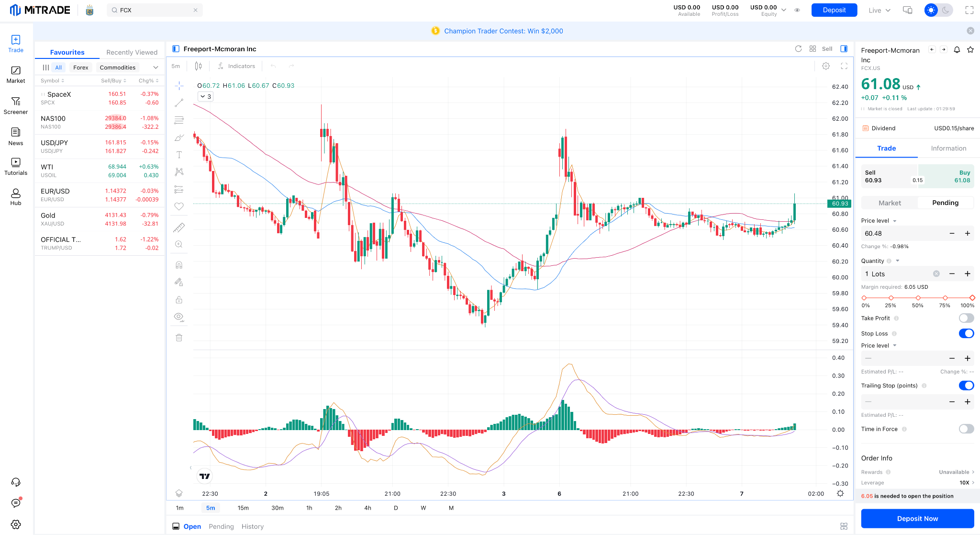The image size is (980, 535).
Task: Select the Market order tab
Action: pos(890,203)
